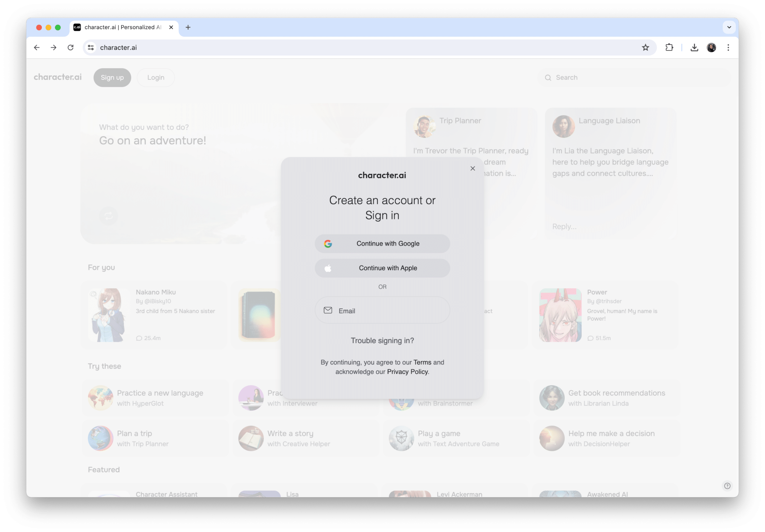This screenshot has width=765, height=532.
Task: Expand the tab search dropdown arrow
Action: (x=729, y=27)
